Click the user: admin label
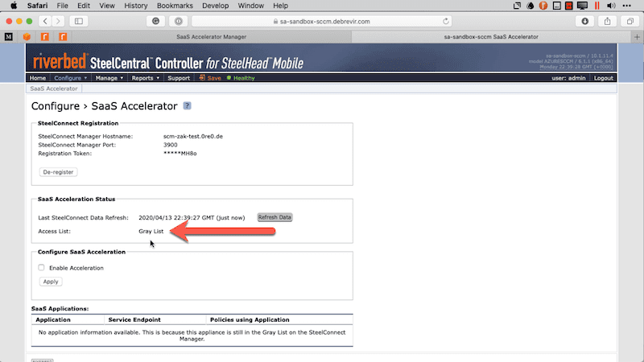 tap(568, 78)
